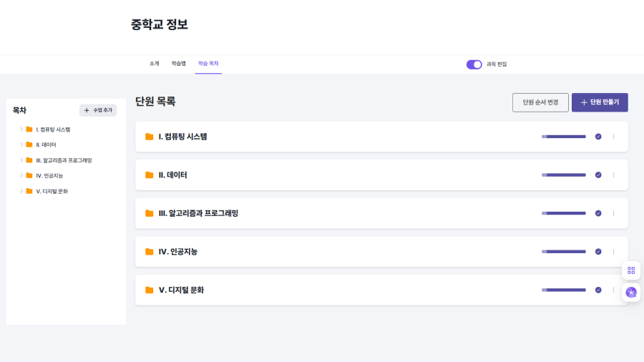The image size is (644, 362).
Task: Toggle the 과목 편집 switch
Action: [x=474, y=64]
